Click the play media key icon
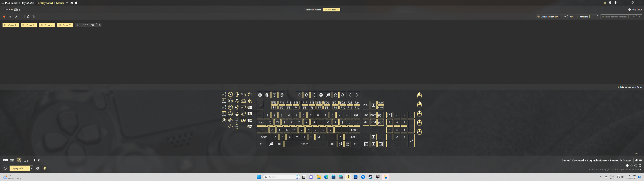Viewport: 644px width, 181px height. [x=275, y=95]
